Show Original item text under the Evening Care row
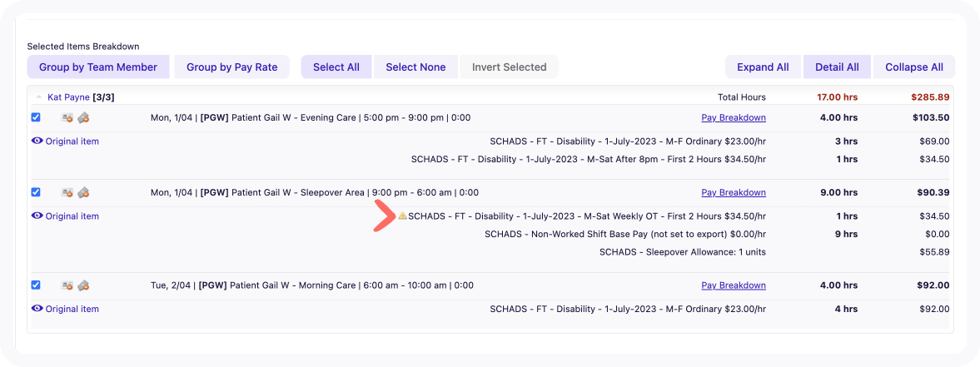This screenshot has width=980, height=367. pyautogui.click(x=72, y=141)
